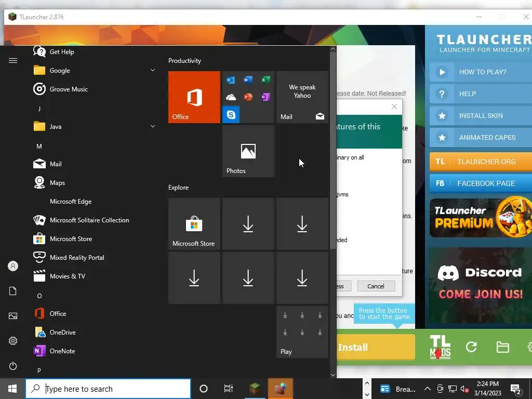532x399 pixels.
Task: Open user account icon in Start
Action: tap(13, 266)
